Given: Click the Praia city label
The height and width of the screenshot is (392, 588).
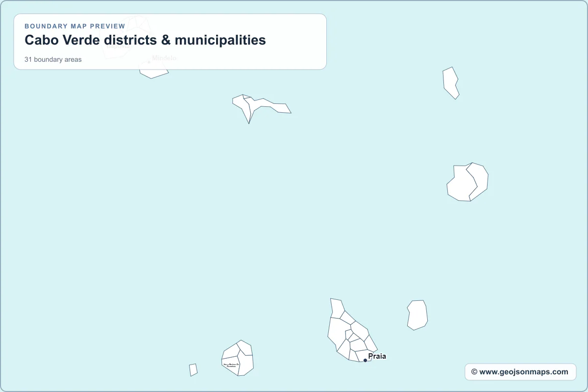Looking at the screenshot, I should click(x=377, y=356).
